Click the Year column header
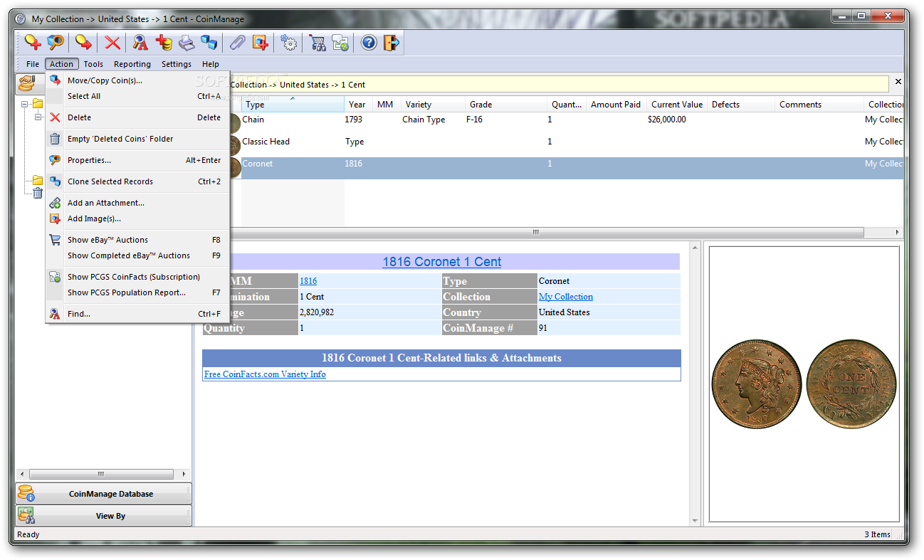924x560 pixels. [358, 105]
